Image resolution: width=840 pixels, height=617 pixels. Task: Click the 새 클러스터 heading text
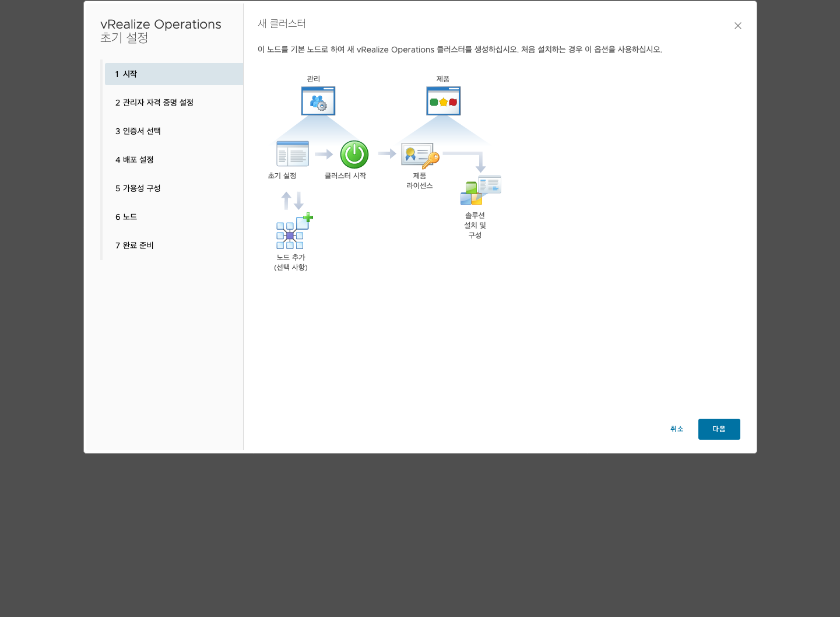coord(282,23)
